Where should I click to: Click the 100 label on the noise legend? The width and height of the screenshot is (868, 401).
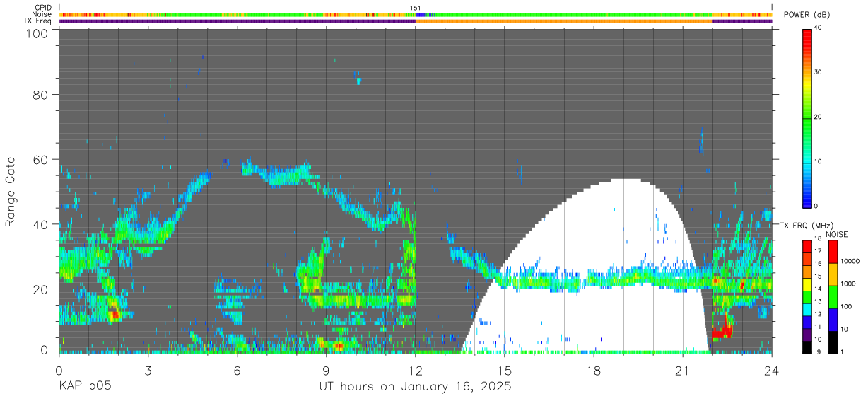point(846,307)
